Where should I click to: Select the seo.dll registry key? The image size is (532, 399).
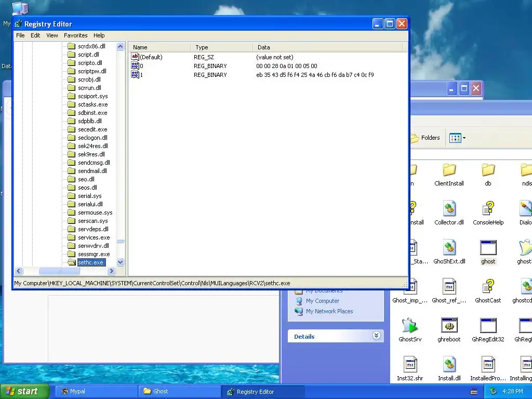click(x=86, y=179)
